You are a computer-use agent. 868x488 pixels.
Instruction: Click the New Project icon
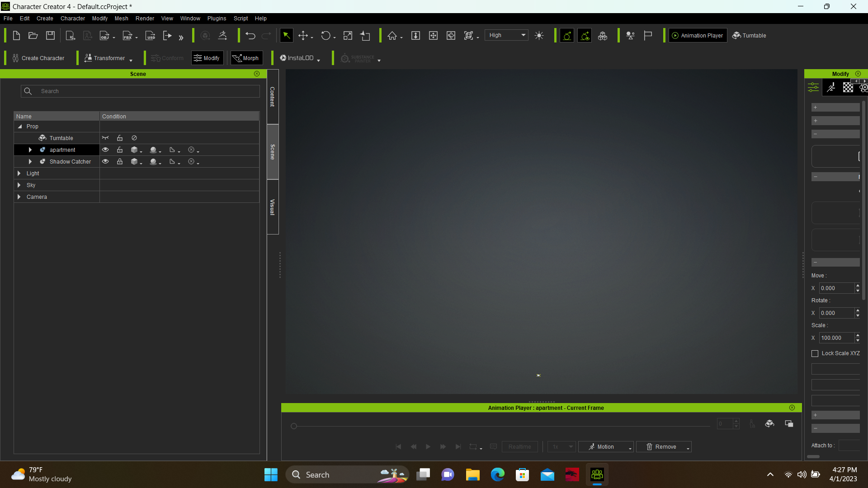click(16, 36)
